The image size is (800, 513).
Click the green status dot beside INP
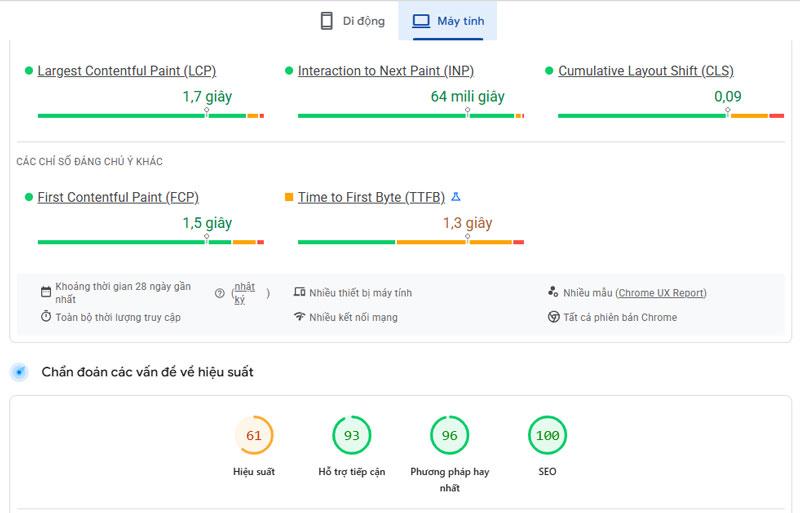point(289,70)
